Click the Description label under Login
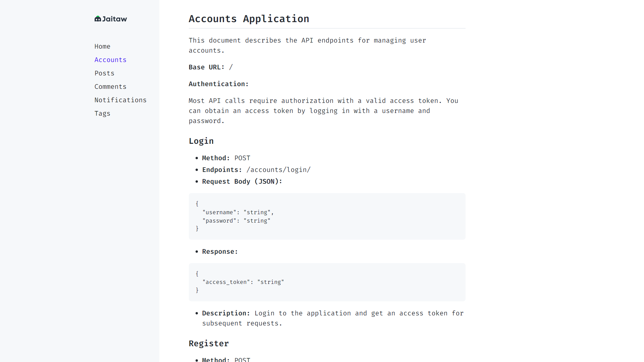This screenshot has height=362, width=644. tap(226, 313)
